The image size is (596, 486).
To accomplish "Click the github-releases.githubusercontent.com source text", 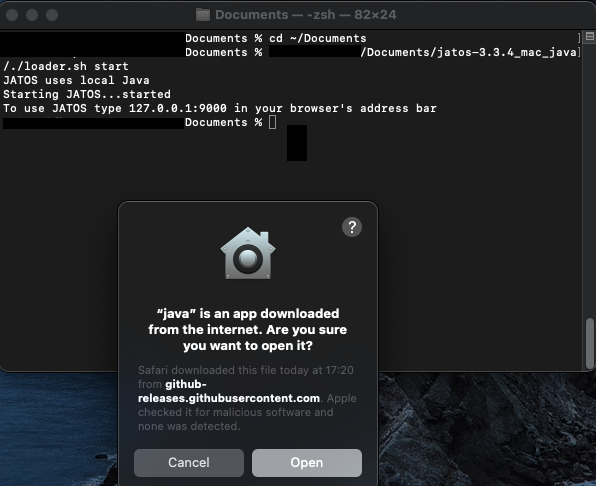I will click(x=229, y=391).
